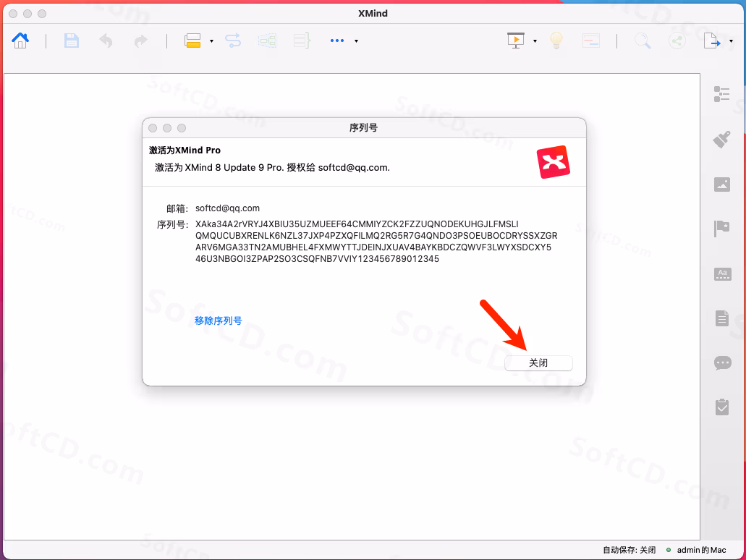
Task: Open the topic insert dropdown arrow
Action: coord(212,41)
